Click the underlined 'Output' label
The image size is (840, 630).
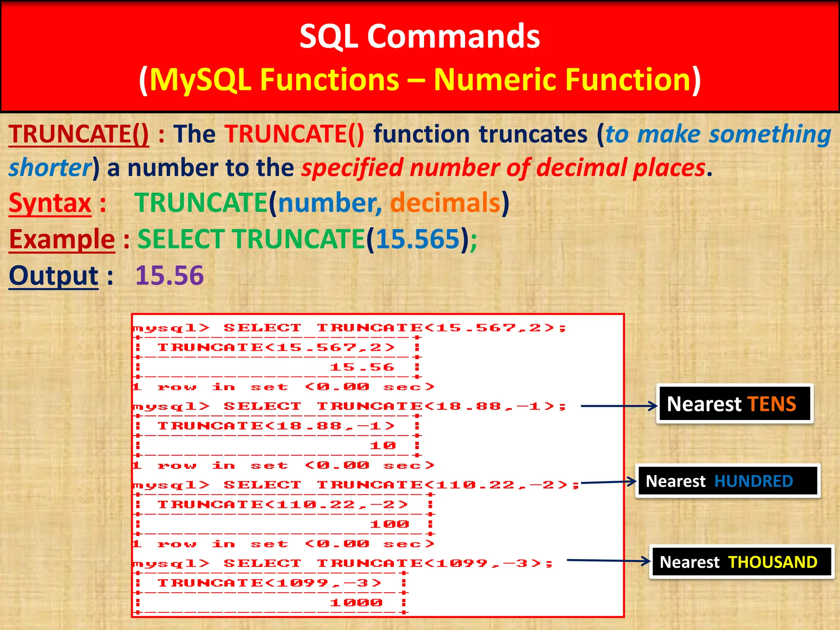(x=54, y=276)
